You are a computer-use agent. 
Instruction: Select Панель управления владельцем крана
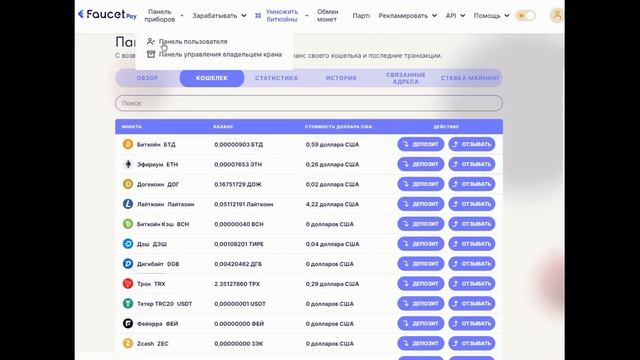click(x=220, y=54)
